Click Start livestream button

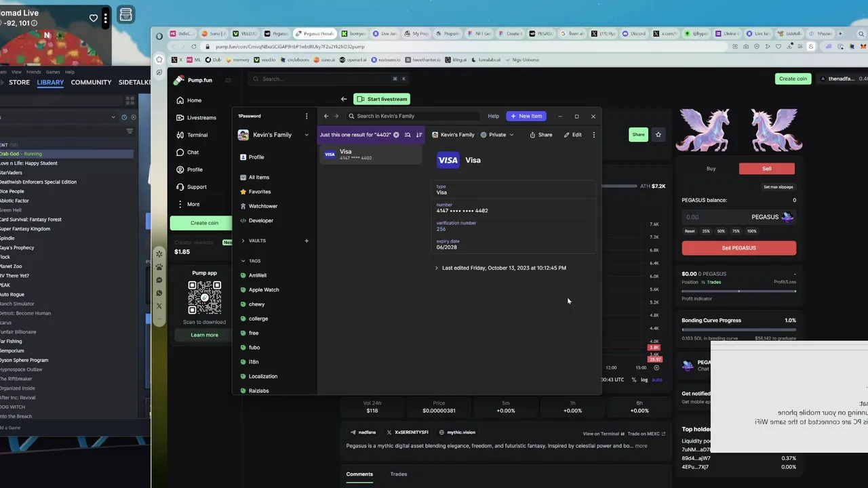(382, 99)
